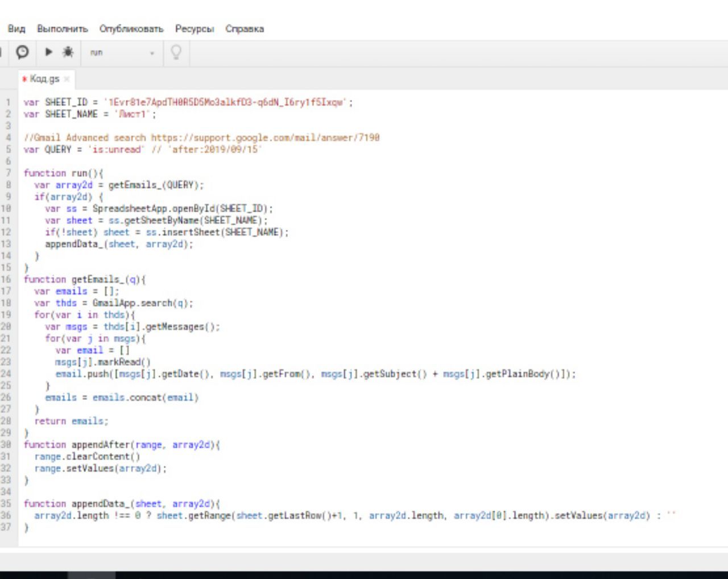The height and width of the screenshot is (579, 728).
Task: Open the Опубликовать menu
Action: pos(131,28)
